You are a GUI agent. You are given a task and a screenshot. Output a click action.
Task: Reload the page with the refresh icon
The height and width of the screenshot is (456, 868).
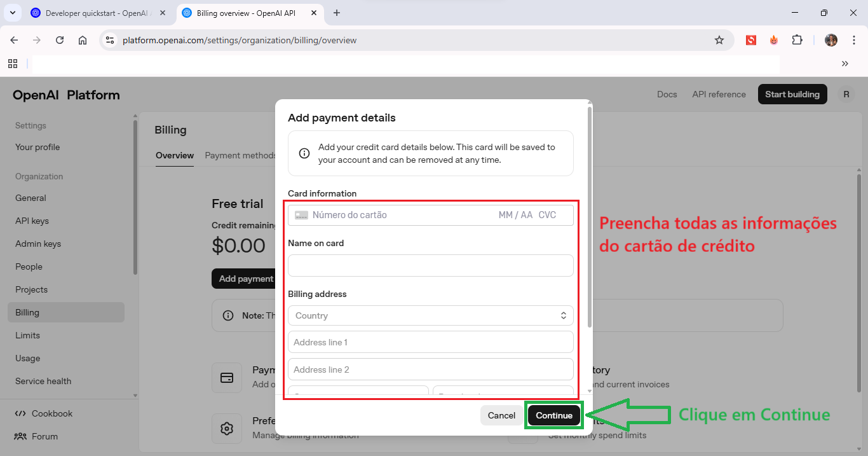click(60, 40)
